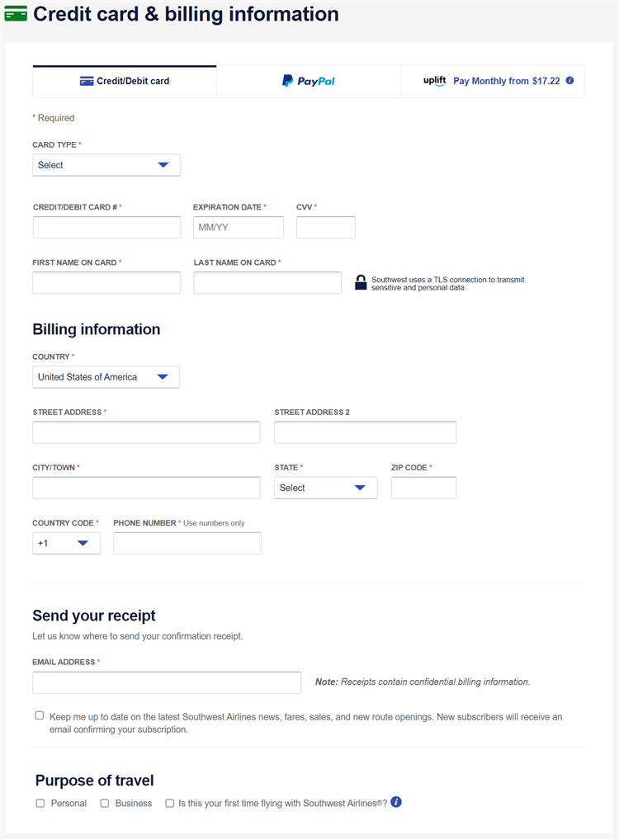Click the Credit/Debit Card number field

(106, 228)
